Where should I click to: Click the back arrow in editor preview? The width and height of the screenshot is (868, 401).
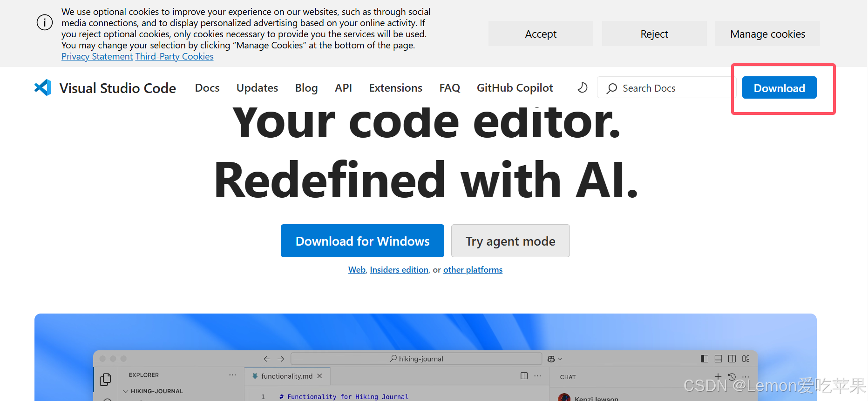267,359
